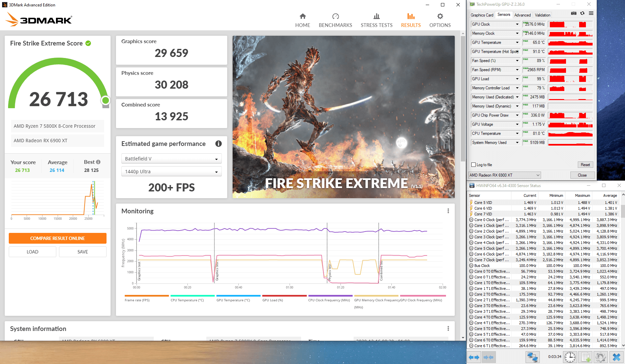
Task: Click the HWiNFO sensor list vertical scrollbar
Action: (623, 211)
